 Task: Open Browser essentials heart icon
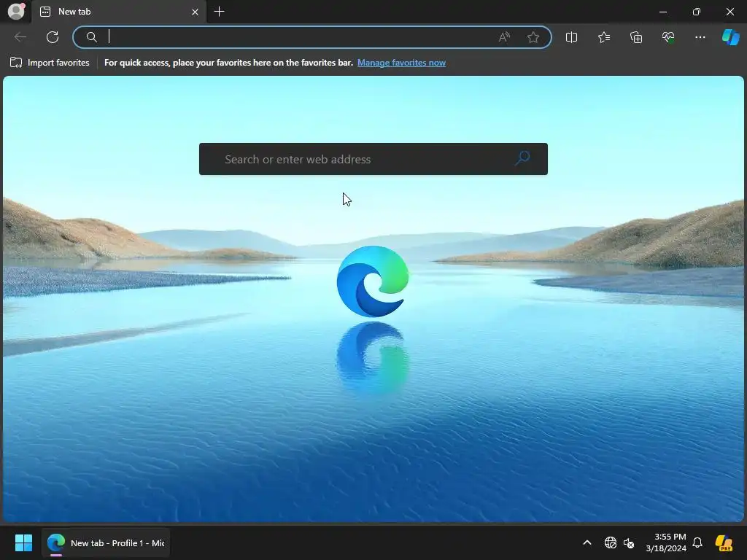pyautogui.click(x=668, y=37)
